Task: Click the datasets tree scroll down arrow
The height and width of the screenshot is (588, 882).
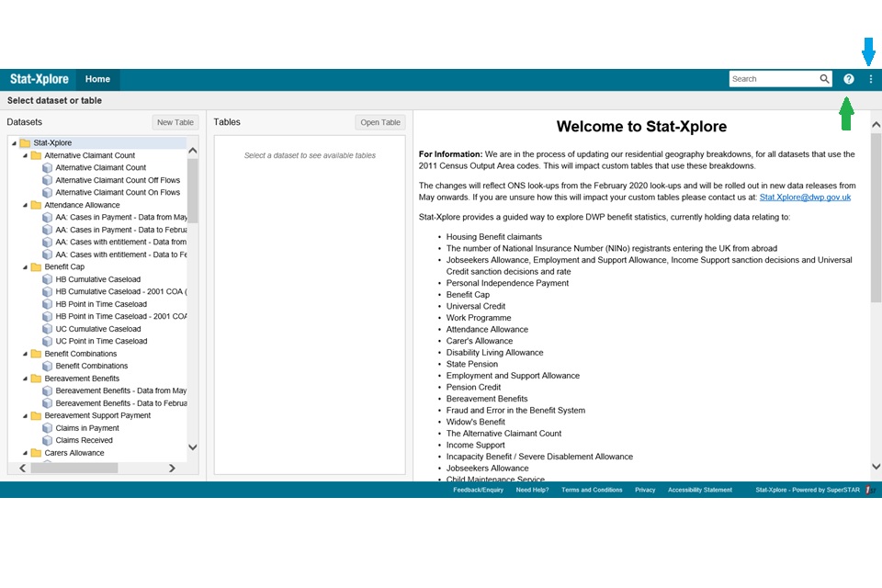Action: [192, 447]
